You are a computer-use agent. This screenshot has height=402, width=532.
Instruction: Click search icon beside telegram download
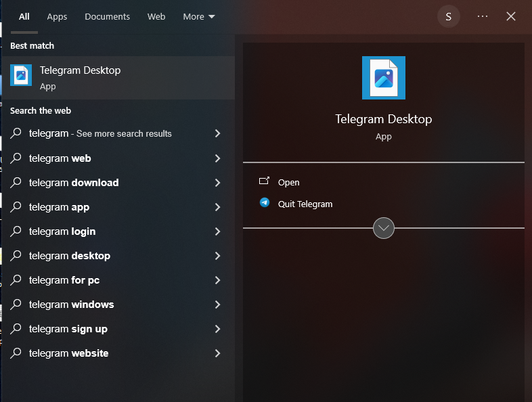click(16, 183)
